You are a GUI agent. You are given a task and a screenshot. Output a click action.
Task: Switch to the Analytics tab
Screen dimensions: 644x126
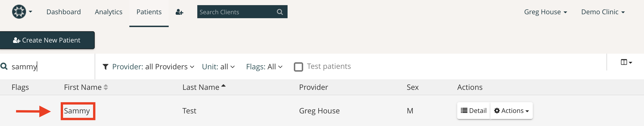pyautogui.click(x=108, y=12)
